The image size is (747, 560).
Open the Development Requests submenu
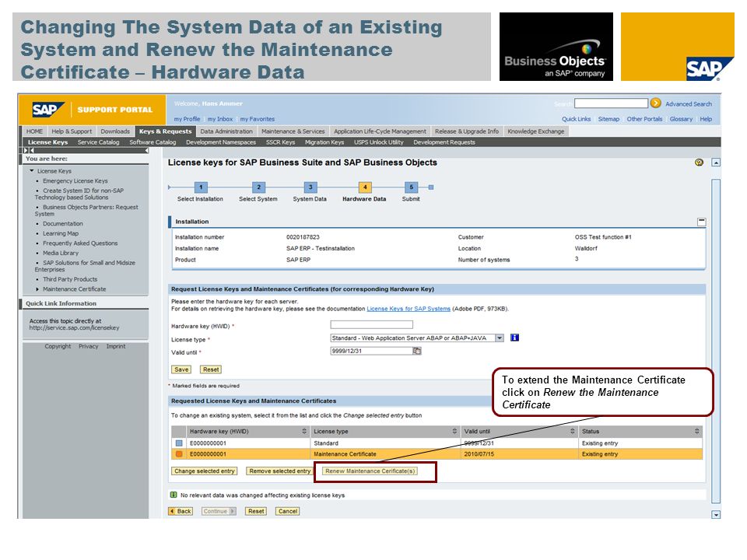point(444,142)
